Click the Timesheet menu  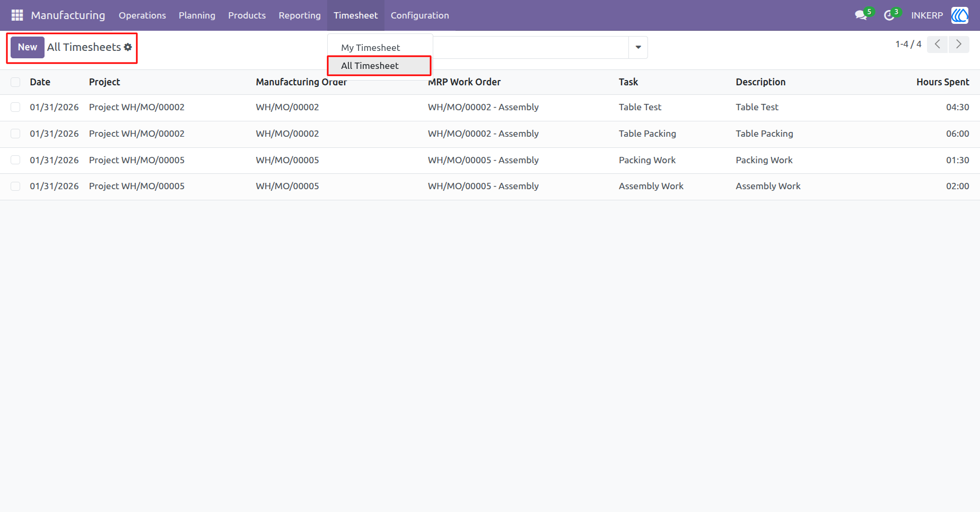pyautogui.click(x=356, y=15)
